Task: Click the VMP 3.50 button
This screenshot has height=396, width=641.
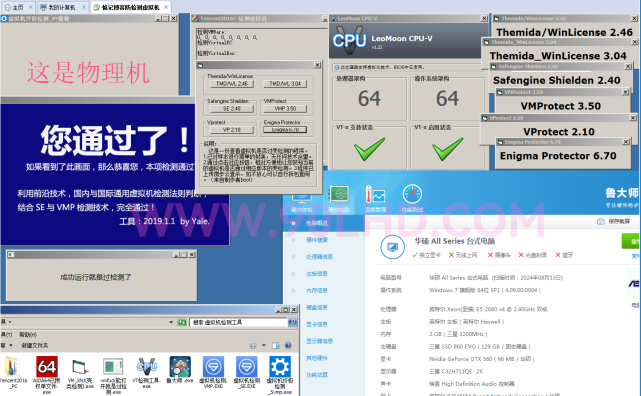Action: tap(285, 109)
